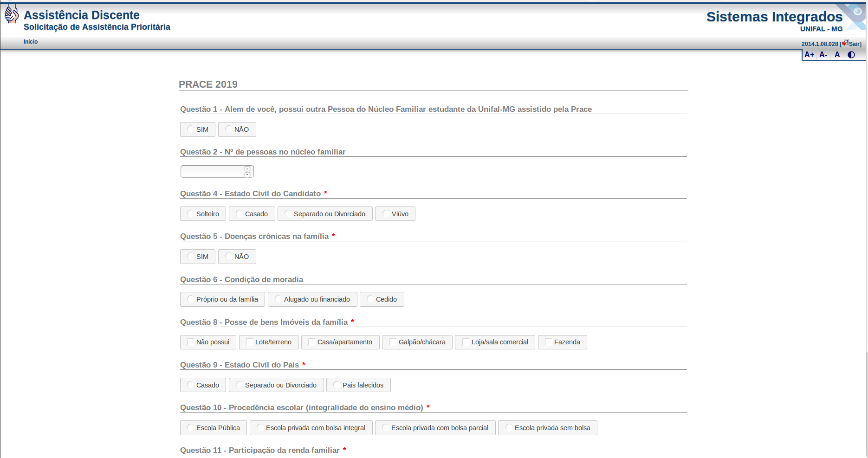Select Pais falecidos option

click(x=358, y=385)
